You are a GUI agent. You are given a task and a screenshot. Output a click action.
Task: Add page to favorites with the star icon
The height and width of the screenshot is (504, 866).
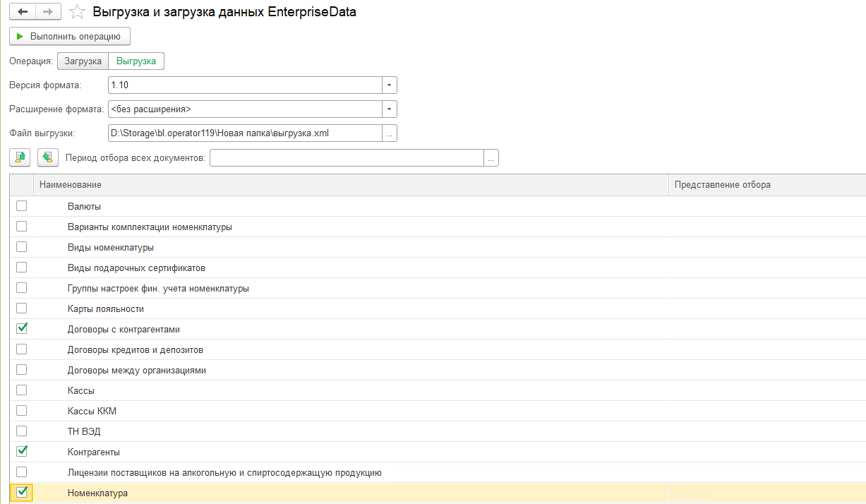pos(78,12)
